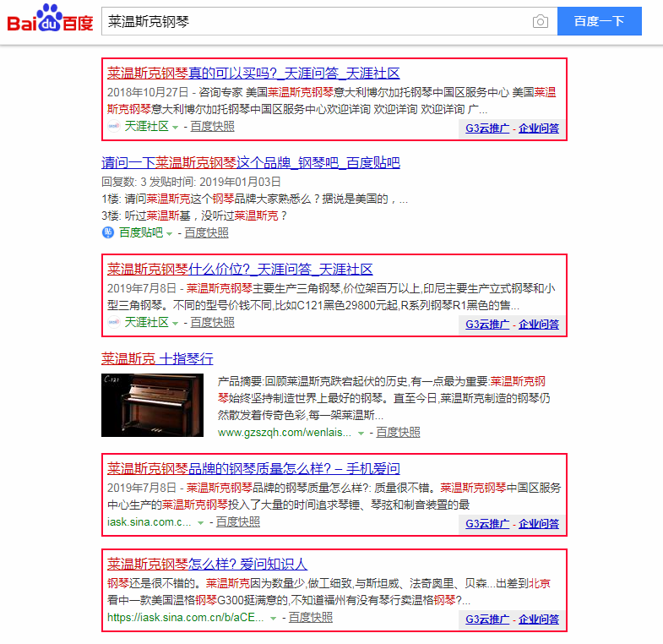Click 天涯社区 source in 什么价位 result

click(146, 322)
